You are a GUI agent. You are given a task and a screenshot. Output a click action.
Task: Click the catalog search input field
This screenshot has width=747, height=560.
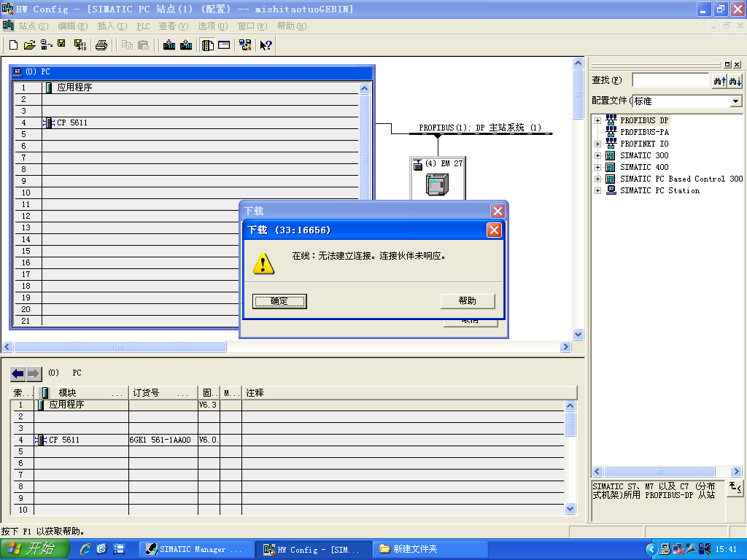(x=670, y=80)
